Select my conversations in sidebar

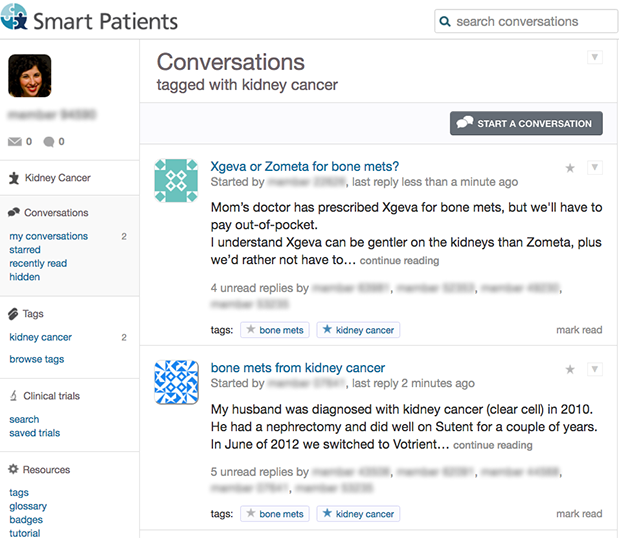click(x=49, y=236)
